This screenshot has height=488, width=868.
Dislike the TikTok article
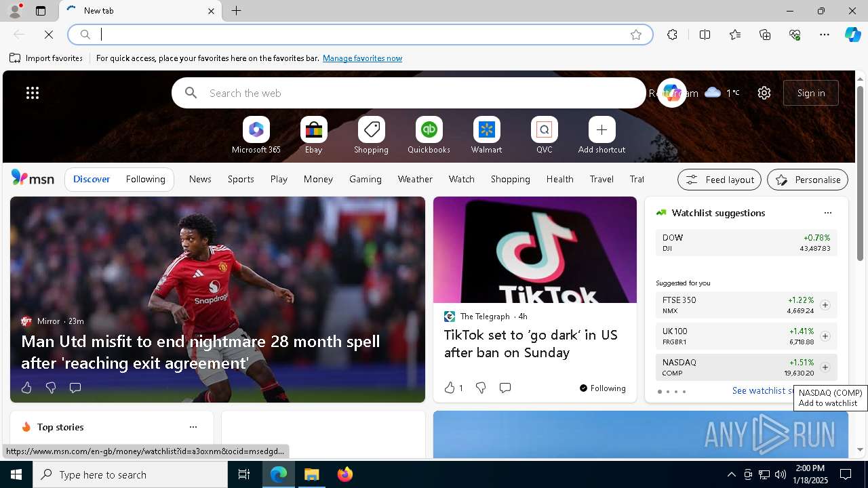click(x=481, y=388)
